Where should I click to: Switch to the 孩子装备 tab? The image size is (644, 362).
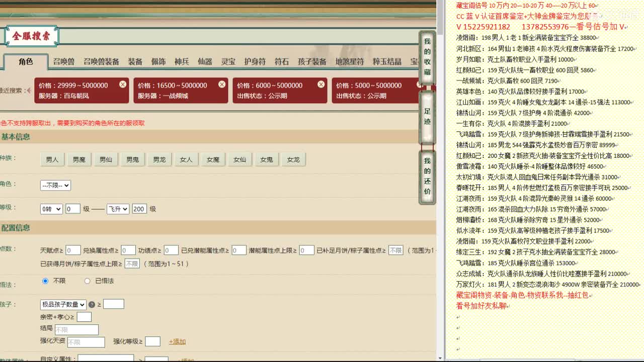coord(312,61)
